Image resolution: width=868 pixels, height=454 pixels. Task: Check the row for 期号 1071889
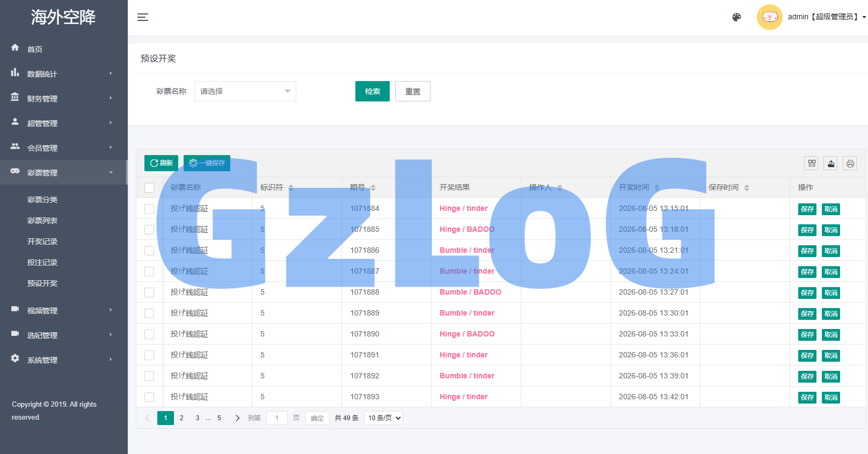click(149, 313)
